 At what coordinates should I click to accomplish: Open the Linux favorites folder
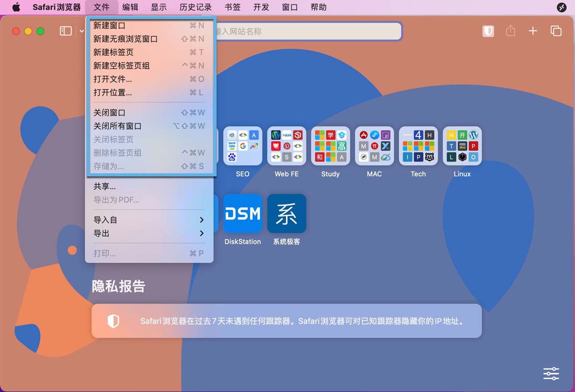tap(462, 146)
